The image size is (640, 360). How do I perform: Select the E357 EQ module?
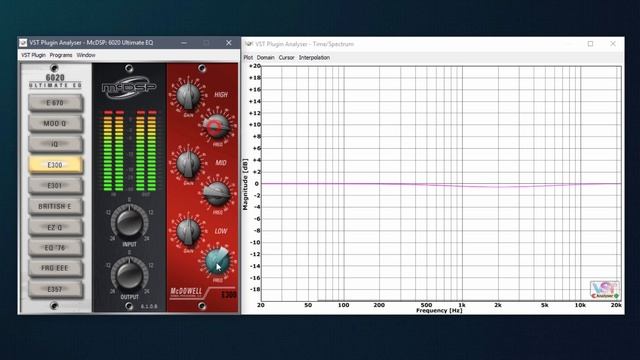point(56,289)
